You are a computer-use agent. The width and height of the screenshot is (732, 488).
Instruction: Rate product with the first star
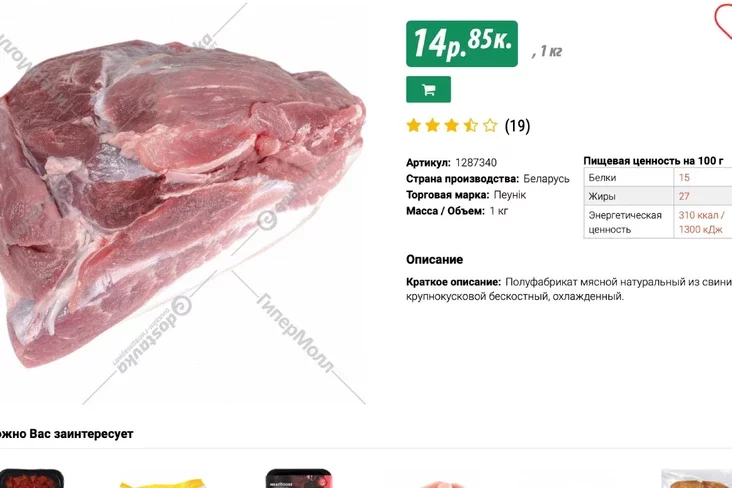(x=414, y=126)
